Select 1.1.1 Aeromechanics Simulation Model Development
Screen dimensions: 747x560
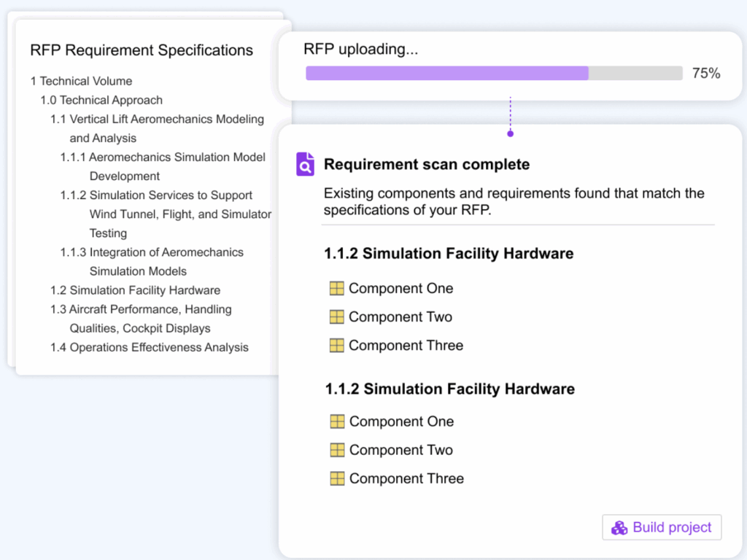tap(163, 167)
